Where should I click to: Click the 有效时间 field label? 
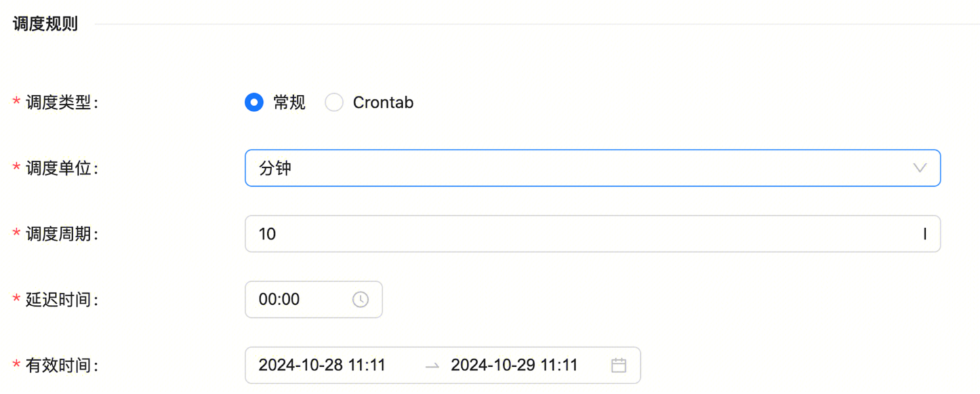[x=60, y=365]
